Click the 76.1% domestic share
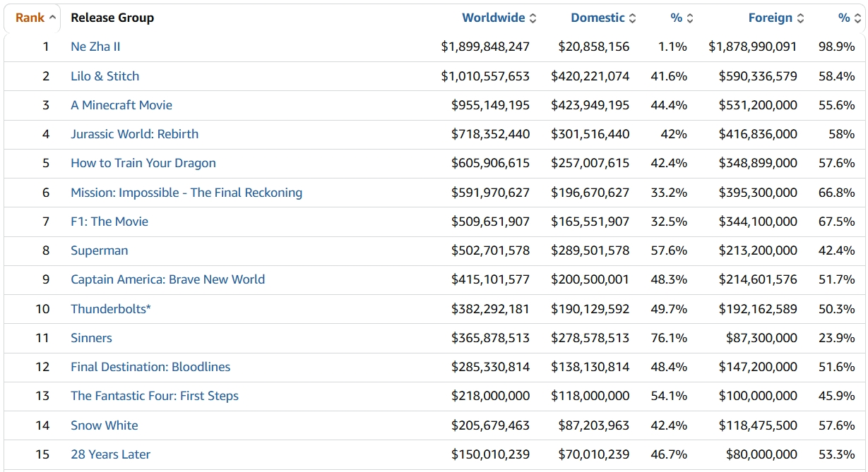Image resolution: width=868 pixels, height=472 pixels. (669, 338)
